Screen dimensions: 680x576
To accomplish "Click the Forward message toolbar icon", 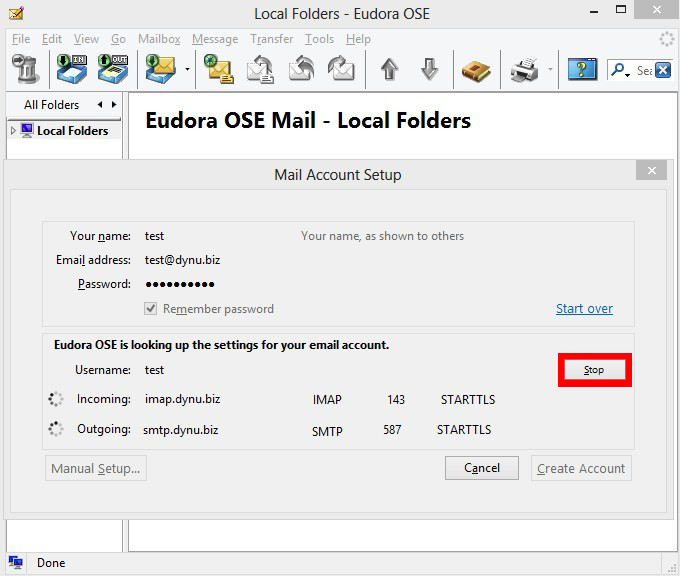I will [341, 69].
